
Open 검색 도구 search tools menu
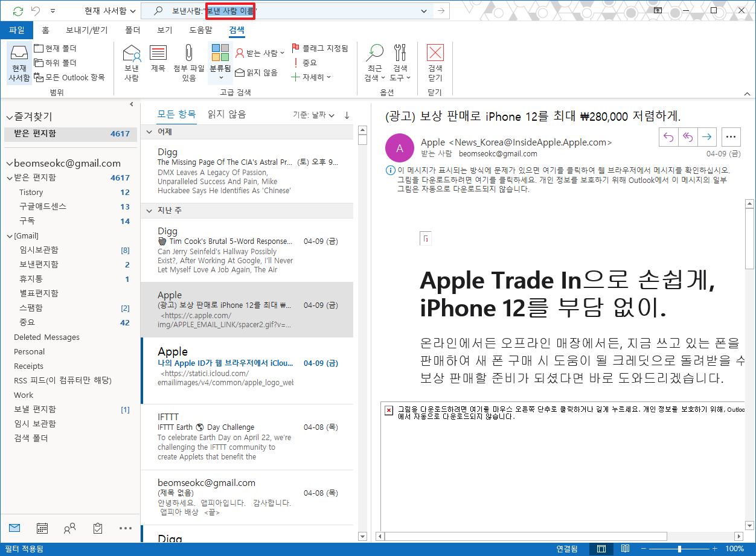point(400,63)
